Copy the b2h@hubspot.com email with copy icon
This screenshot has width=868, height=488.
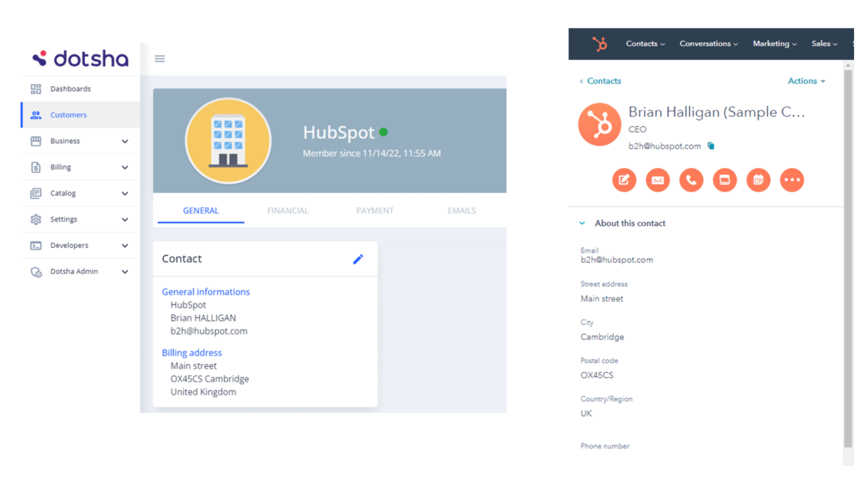[x=711, y=146]
